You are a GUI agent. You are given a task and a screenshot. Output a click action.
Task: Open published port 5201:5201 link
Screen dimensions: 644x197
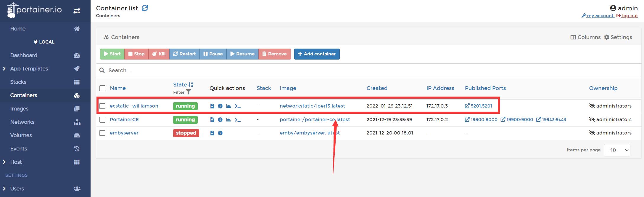(479, 106)
